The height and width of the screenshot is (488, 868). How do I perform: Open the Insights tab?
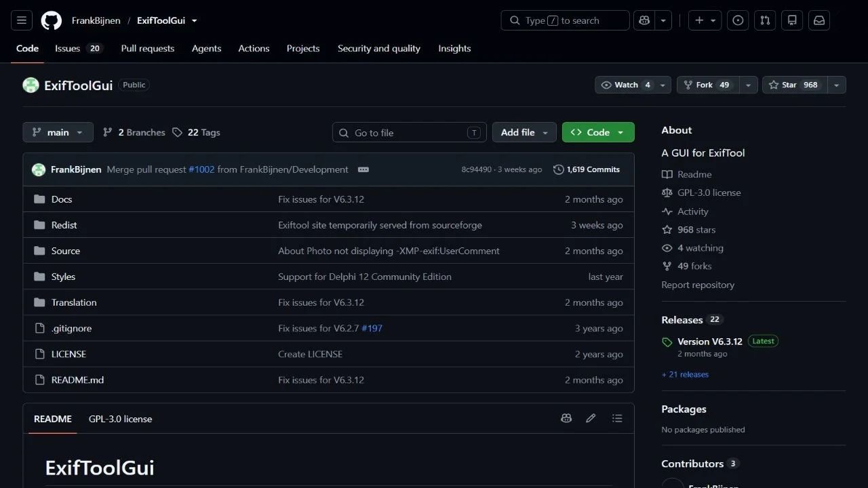[454, 48]
